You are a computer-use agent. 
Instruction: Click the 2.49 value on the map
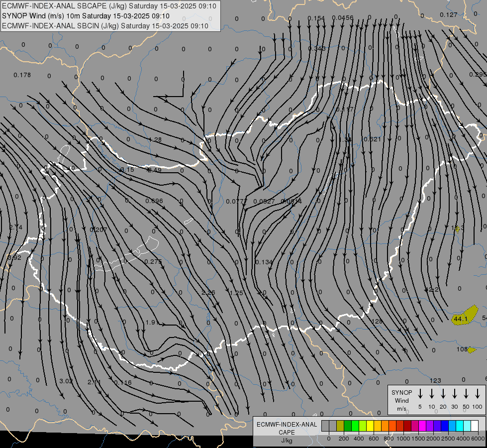click(155, 170)
